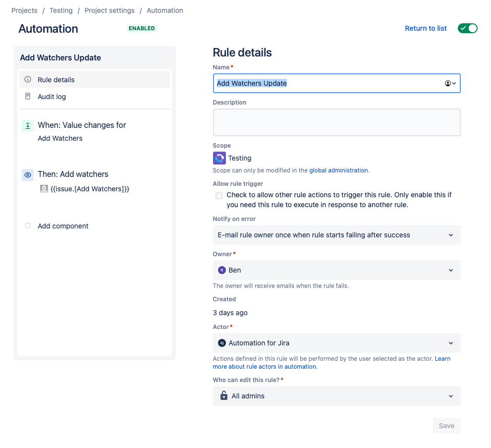This screenshot has width=491, height=448.
Task: Click into the Description text area
Action: click(336, 122)
